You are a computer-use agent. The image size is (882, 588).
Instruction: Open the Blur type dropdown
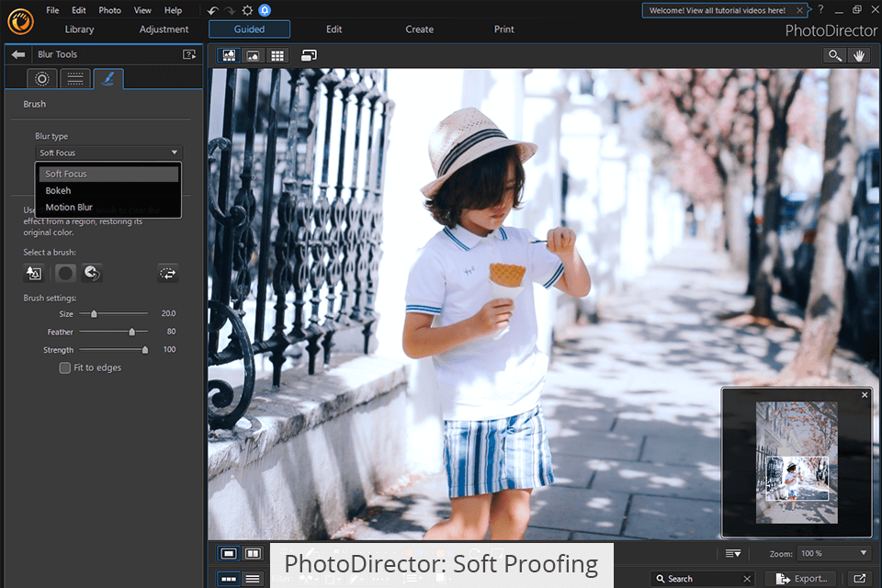[109, 153]
